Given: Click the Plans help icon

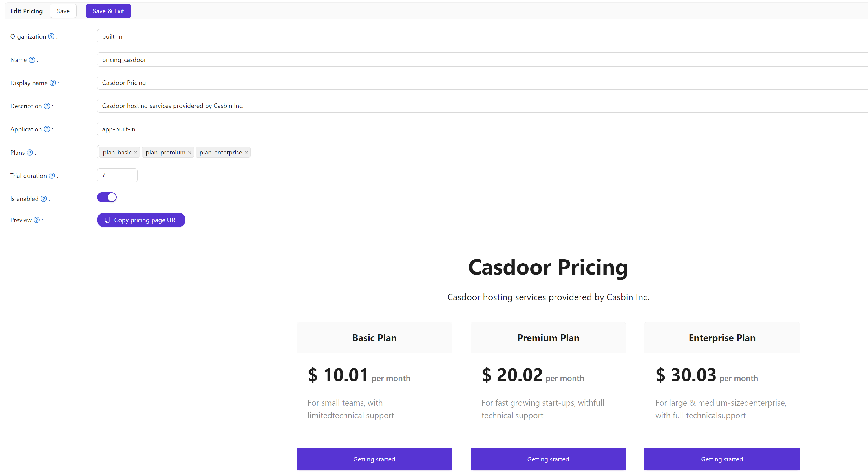Looking at the screenshot, I should pos(32,152).
